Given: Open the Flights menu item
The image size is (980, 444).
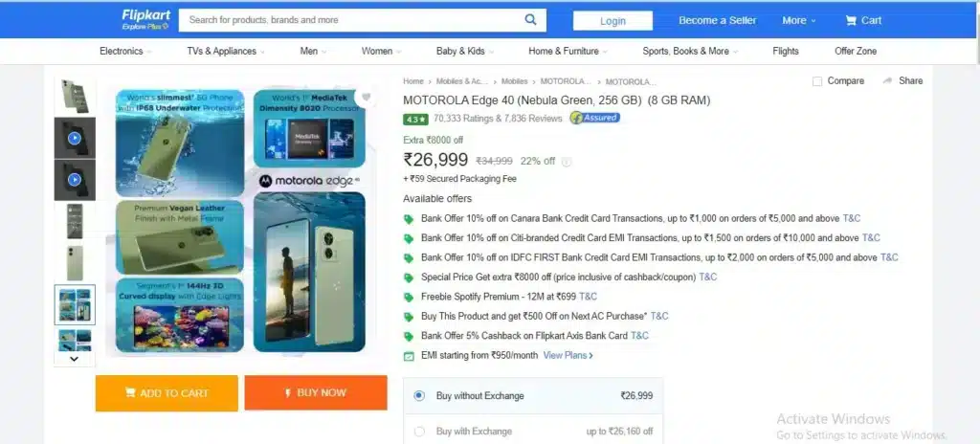Looking at the screenshot, I should (x=785, y=52).
